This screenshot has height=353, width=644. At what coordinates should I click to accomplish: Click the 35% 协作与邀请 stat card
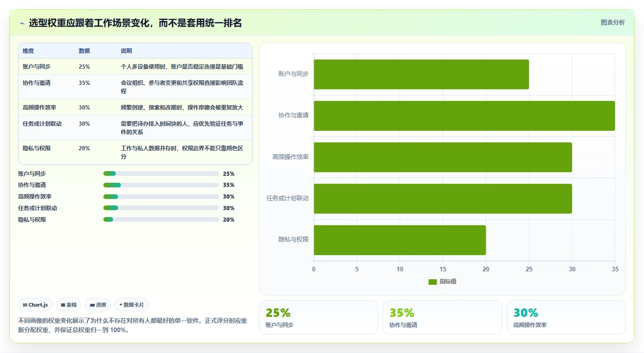442,317
